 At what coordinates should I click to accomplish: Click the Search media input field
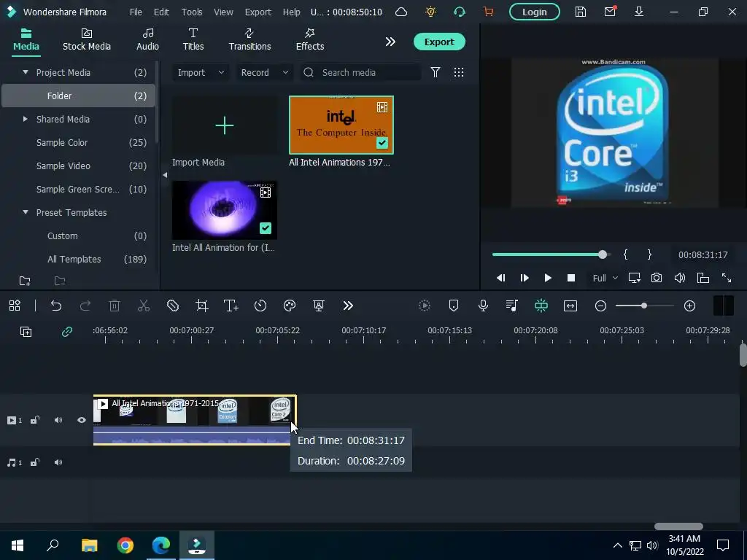tap(360, 72)
